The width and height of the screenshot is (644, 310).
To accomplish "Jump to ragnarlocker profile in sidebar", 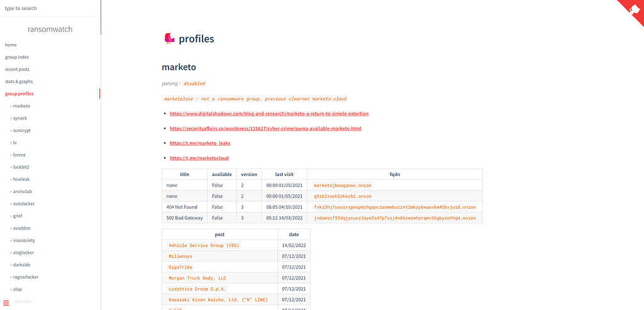I will pos(25,277).
